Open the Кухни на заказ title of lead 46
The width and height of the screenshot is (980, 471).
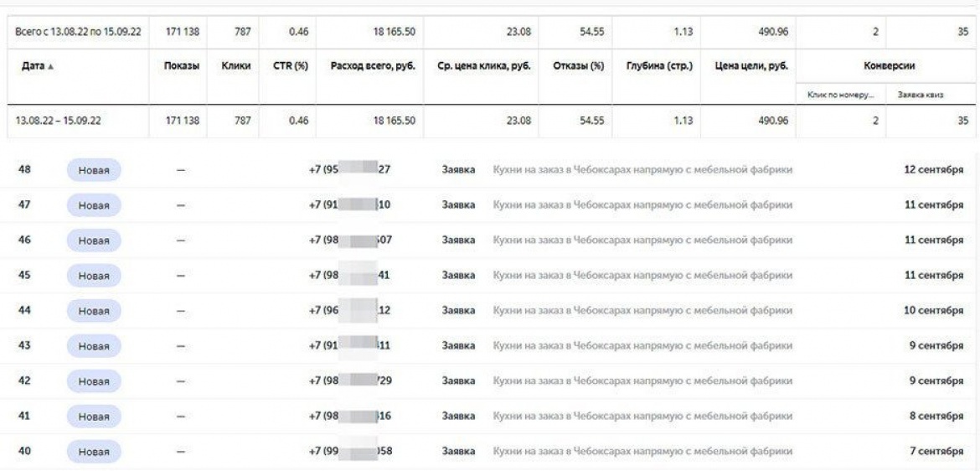[642, 240]
